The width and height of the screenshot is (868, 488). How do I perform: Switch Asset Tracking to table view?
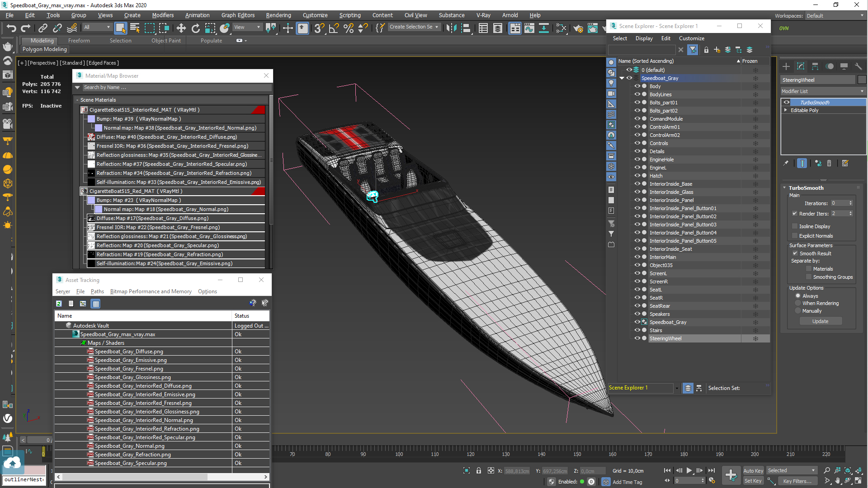(96, 304)
